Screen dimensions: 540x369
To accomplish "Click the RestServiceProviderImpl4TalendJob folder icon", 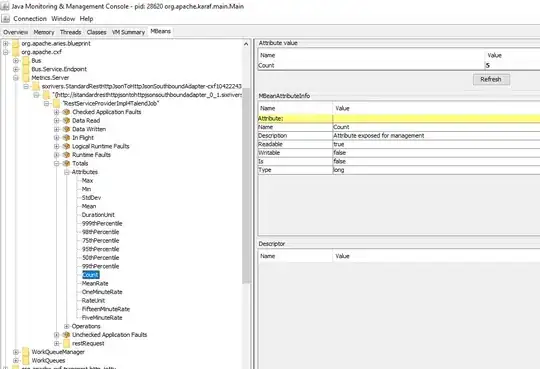I will pyautogui.click(x=56, y=103).
